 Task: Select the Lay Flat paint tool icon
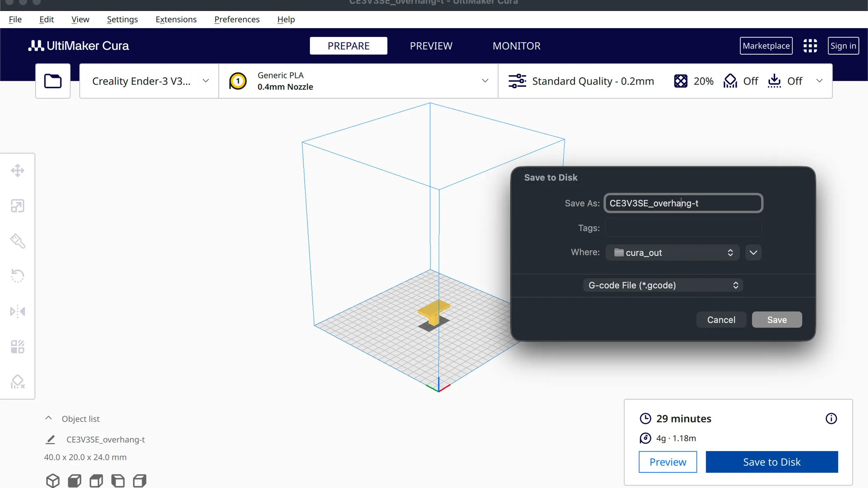tap(17, 241)
